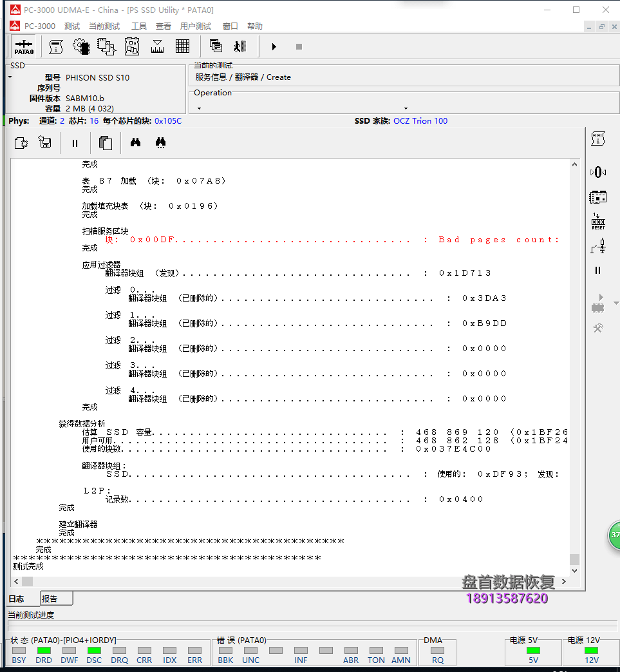Expand the arrow beside the chip icon
This screenshot has height=672, width=620.
(x=616, y=303)
